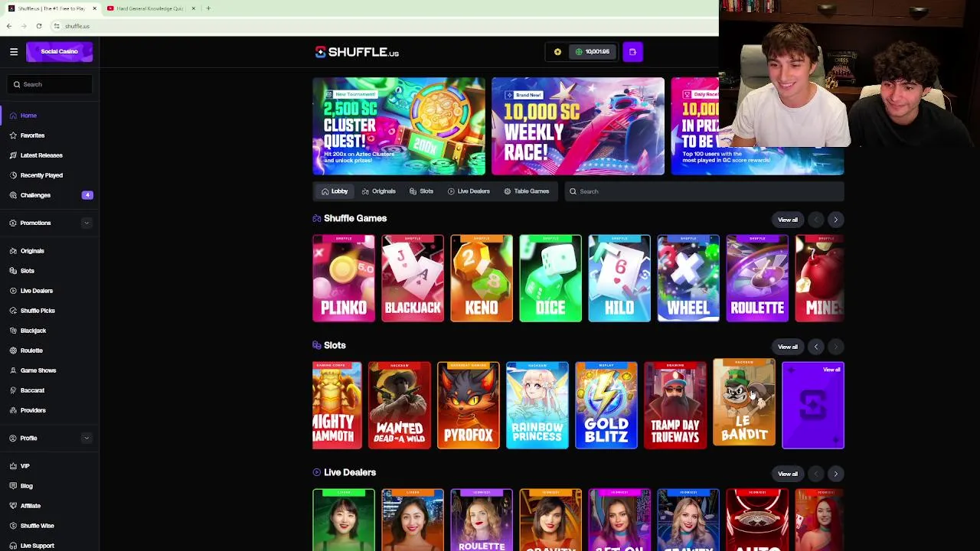Viewport: 980px width, 551px height.
Task: Expand the Promotions section chevron
Action: pos(87,223)
